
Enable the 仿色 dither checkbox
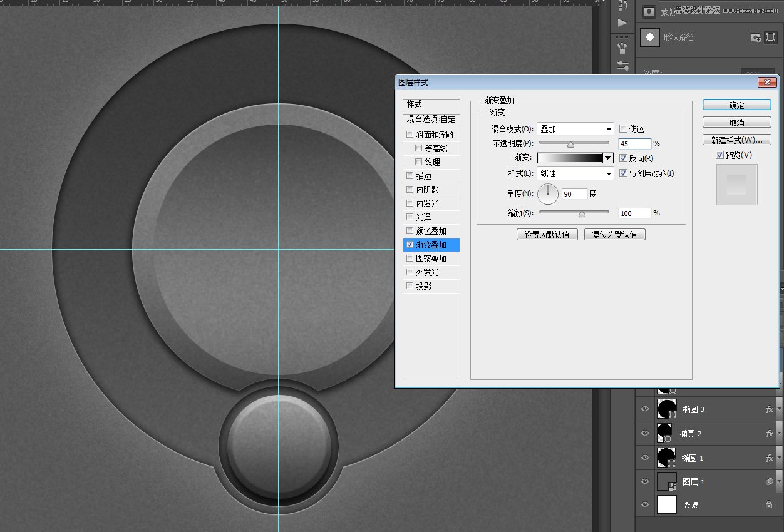click(623, 129)
